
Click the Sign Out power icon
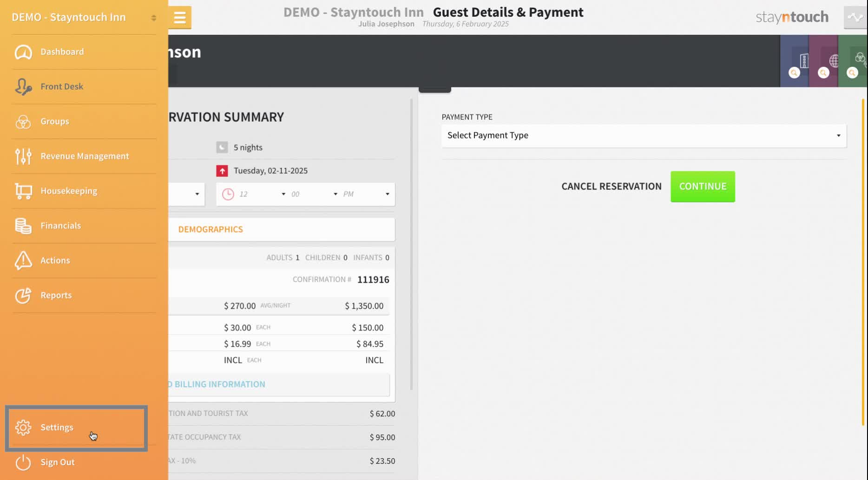click(x=23, y=462)
